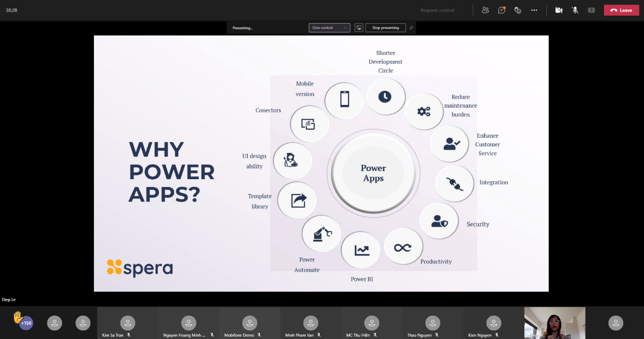Screen dimensions: 644x339
Task: Unmute the microphone
Action: tap(575, 10)
